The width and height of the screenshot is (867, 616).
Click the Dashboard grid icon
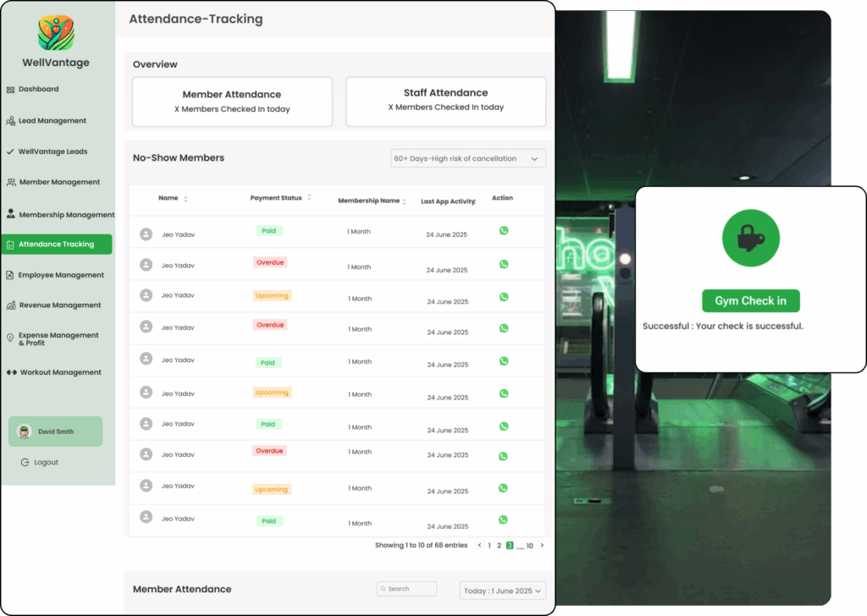pyautogui.click(x=10, y=89)
